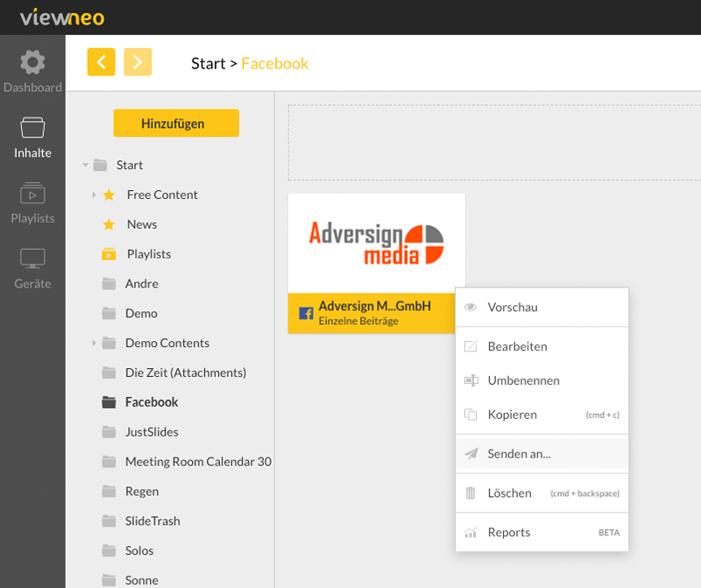Open the News folder in the tree
The height and width of the screenshot is (588, 701).
(142, 224)
